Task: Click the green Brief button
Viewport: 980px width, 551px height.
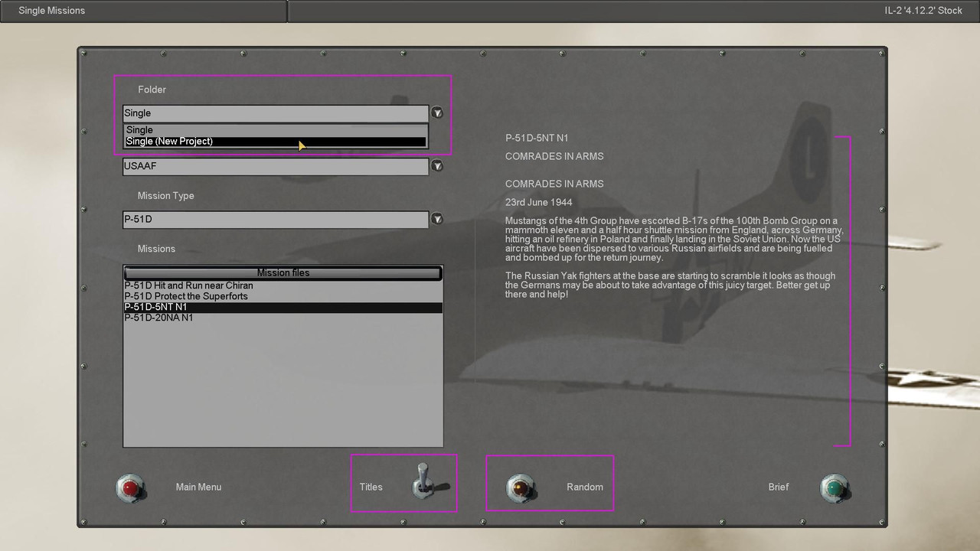Action: (835, 487)
